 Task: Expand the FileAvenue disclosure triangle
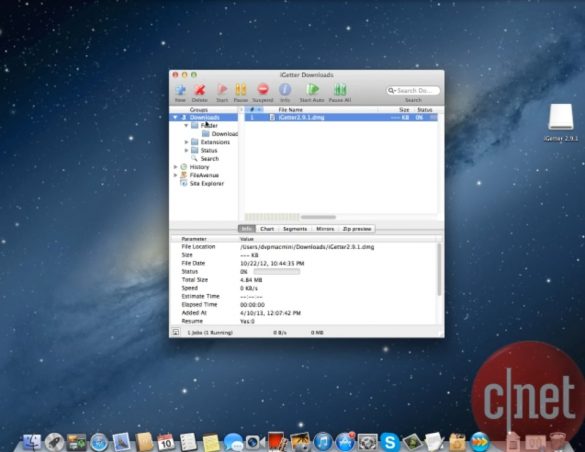click(x=175, y=175)
